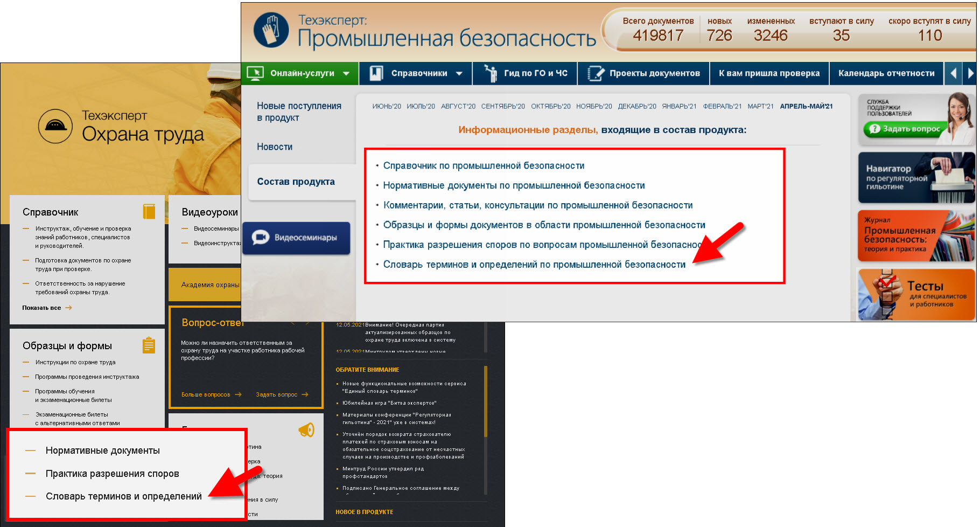Screen dimensions: 980x527
Task: Open the Тесты для специалистов banner
Action: pyautogui.click(x=916, y=294)
